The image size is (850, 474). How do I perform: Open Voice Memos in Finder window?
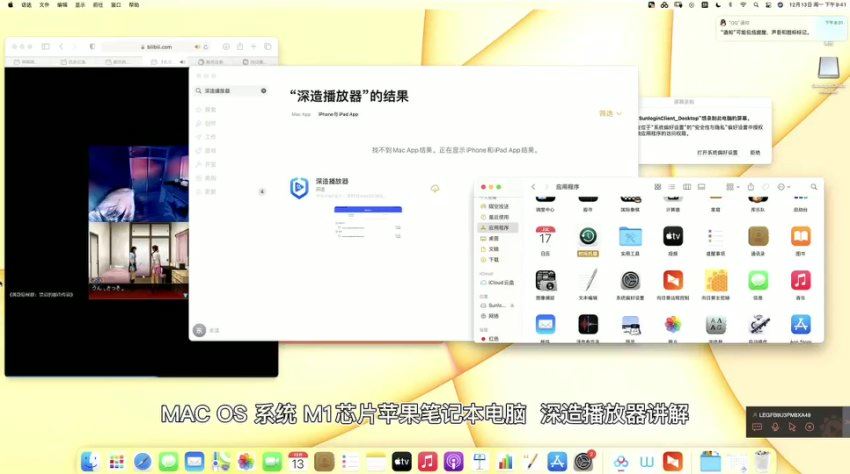pyautogui.click(x=588, y=324)
